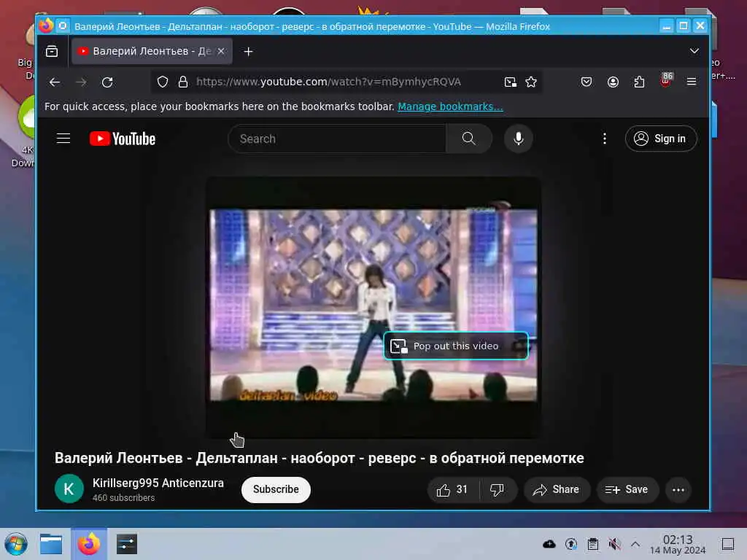
Task: Open file manager from taskbar
Action: coord(51,544)
